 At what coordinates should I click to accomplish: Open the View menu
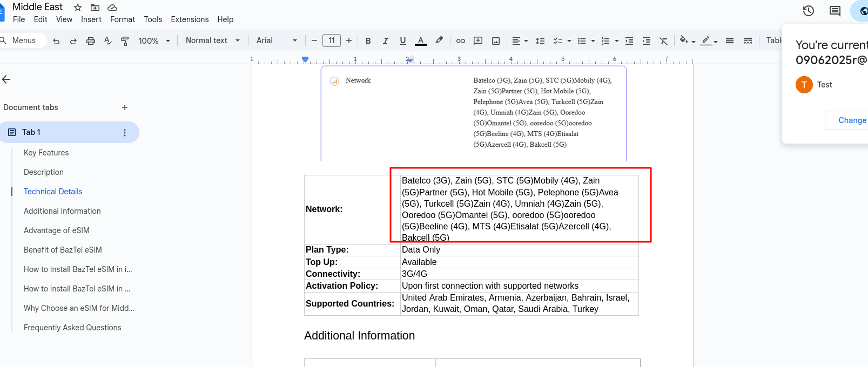tap(64, 19)
